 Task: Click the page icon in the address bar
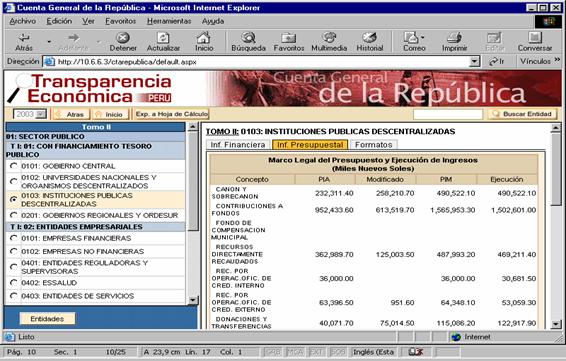(49, 62)
